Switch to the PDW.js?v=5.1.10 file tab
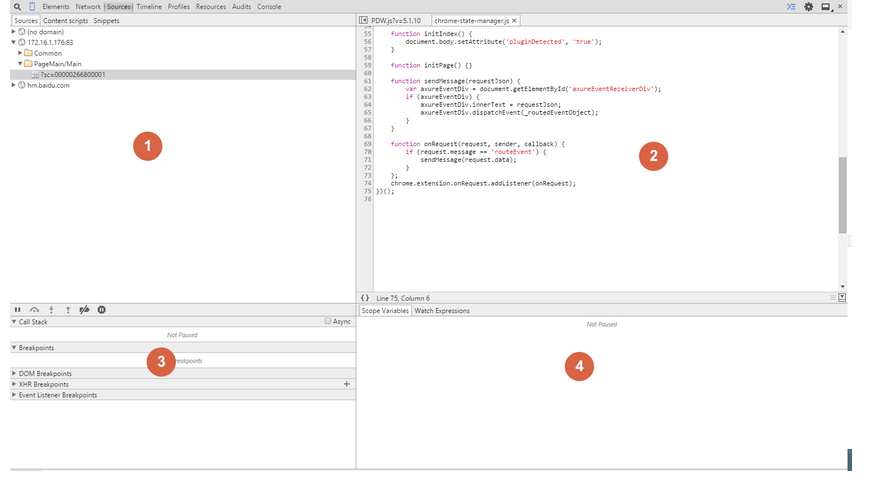The height and width of the screenshot is (481, 876). 396,21
